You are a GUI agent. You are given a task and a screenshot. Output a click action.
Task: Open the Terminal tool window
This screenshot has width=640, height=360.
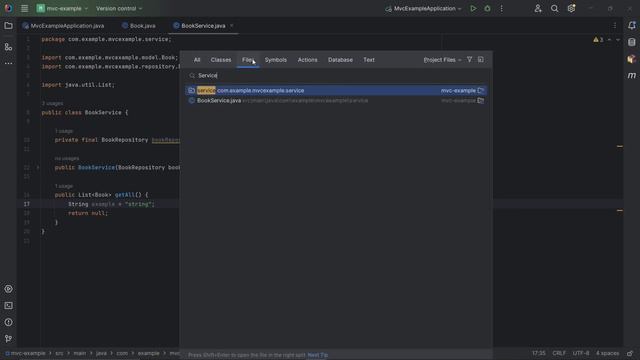coord(8,306)
